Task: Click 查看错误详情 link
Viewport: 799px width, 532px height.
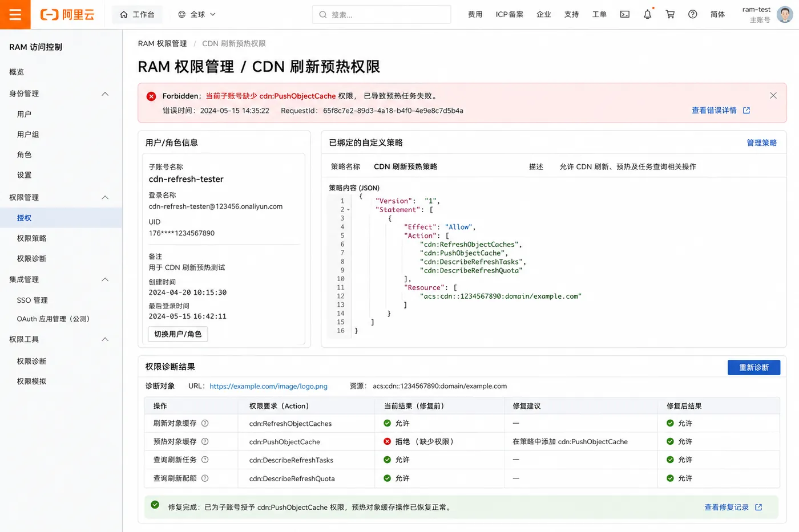Action: point(714,111)
